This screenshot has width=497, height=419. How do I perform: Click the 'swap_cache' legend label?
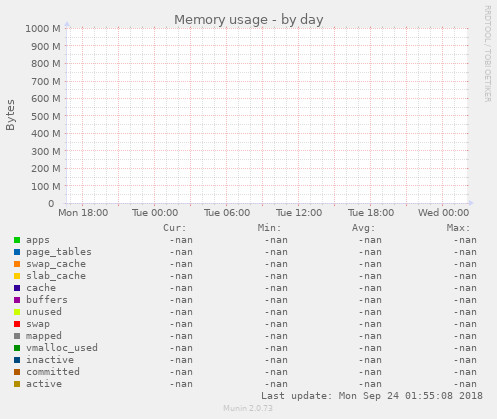click(56, 264)
